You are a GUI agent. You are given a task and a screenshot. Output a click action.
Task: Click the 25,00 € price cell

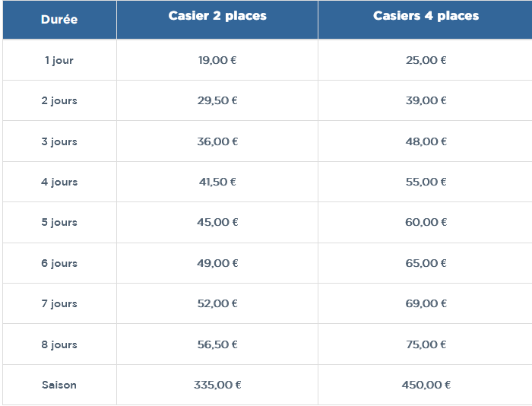click(426, 60)
